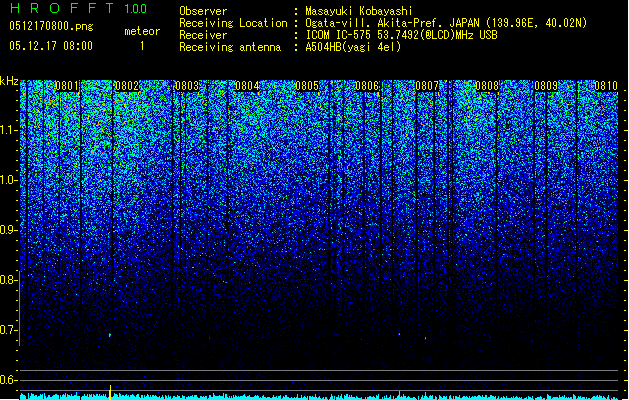
Task: Click the kHz axis unit label
Action: pyautogui.click(x=9, y=81)
